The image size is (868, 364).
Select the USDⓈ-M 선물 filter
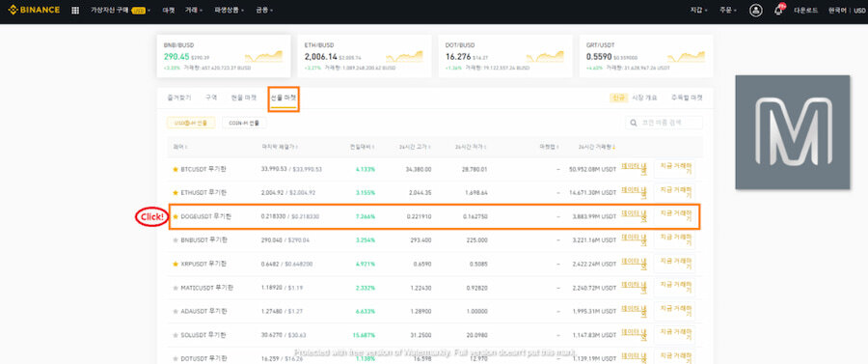pos(191,123)
